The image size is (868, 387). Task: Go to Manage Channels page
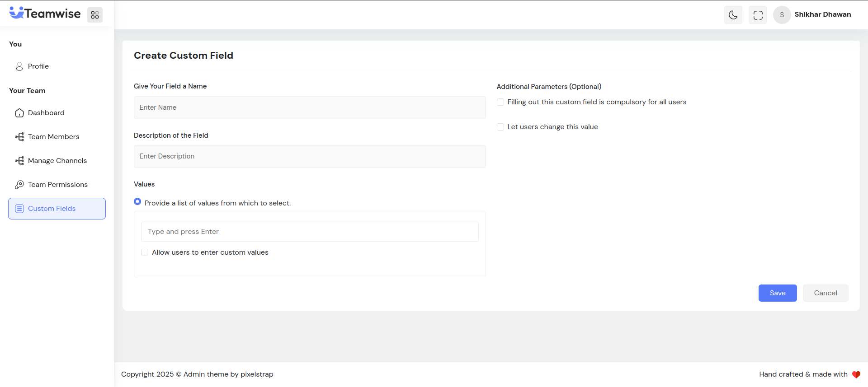click(57, 161)
